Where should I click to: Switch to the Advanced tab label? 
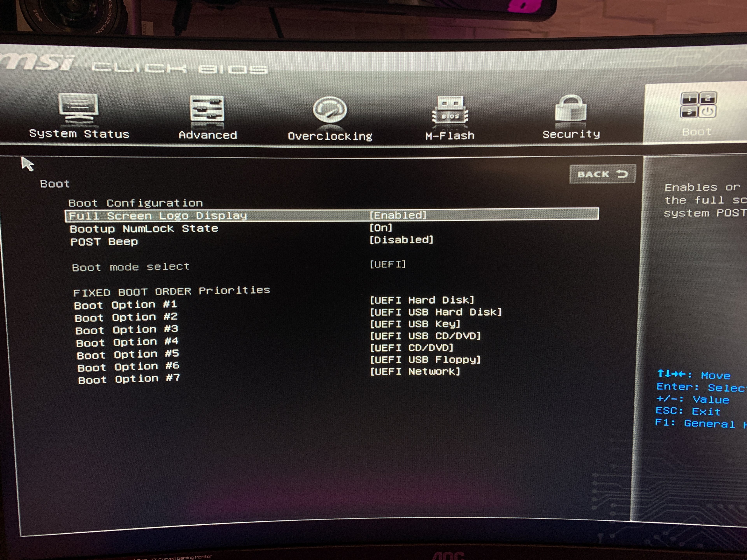coord(208,135)
